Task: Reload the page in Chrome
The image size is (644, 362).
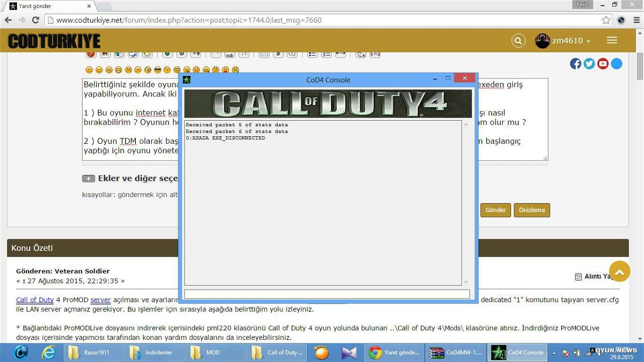Action: point(35,20)
